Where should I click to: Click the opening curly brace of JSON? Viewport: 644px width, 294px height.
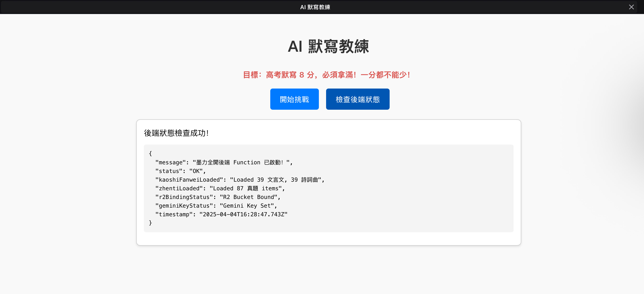point(150,153)
